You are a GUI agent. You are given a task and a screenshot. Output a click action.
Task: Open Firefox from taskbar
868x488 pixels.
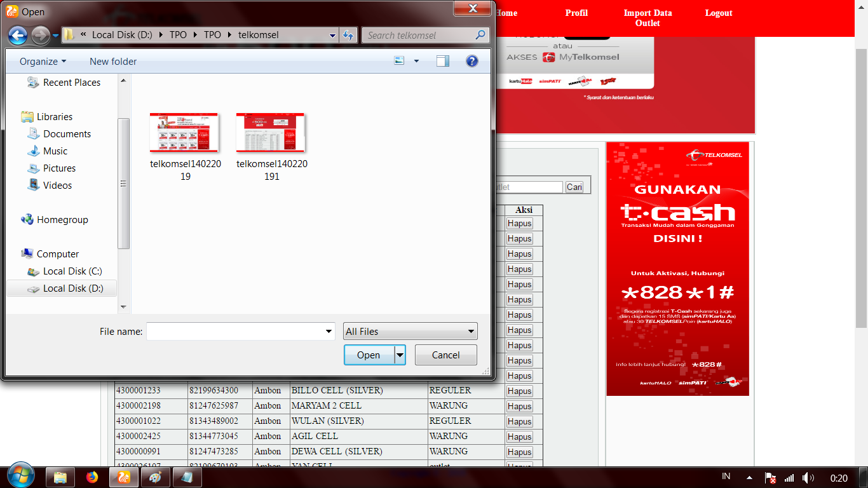(92, 477)
